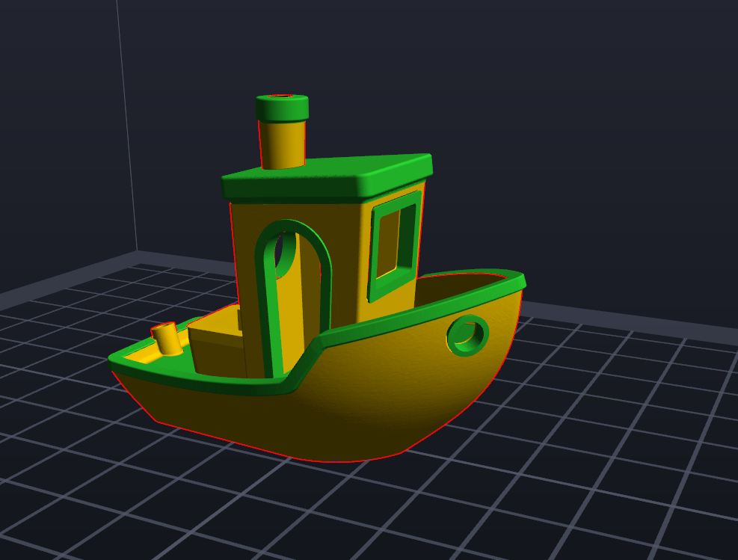Click the green cabin roof
The width and height of the screenshot is (738, 560).
pyautogui.click(x=327, y=178)
